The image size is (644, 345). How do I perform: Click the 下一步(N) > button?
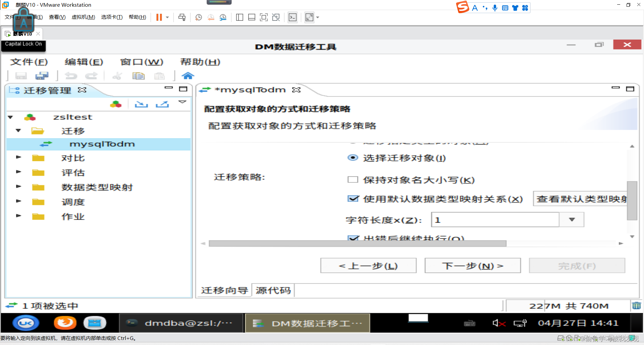(x=473, y=266)
